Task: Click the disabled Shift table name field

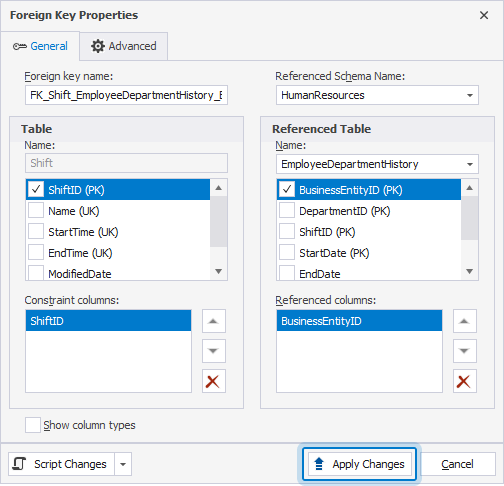Action: point(126,163)
